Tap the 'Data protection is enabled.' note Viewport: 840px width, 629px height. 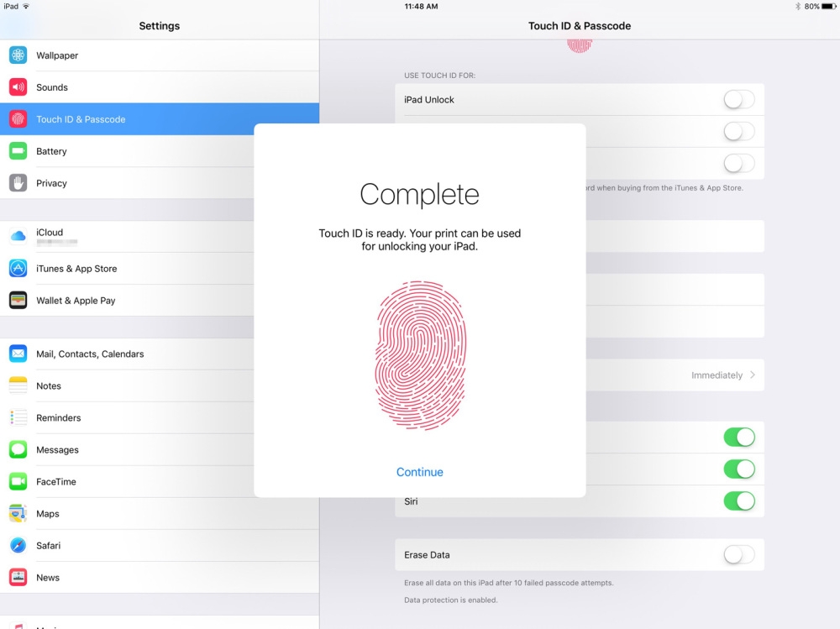[x=450, y=600]
